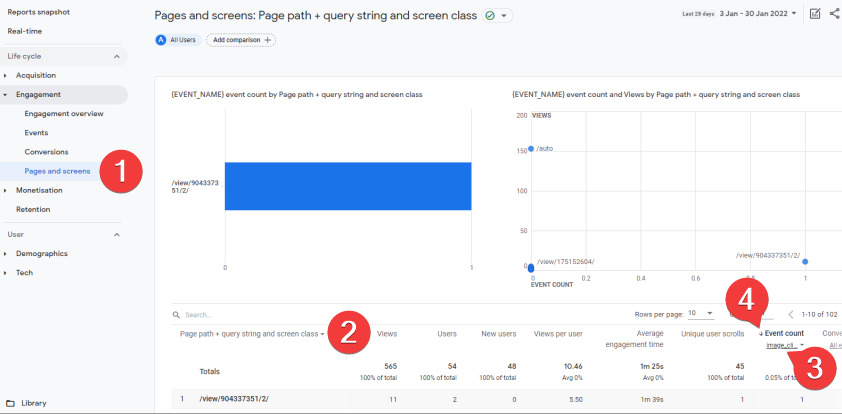Screen dimensions: 842x414
Task: Open the Rows per page dropdown
Action: click(x=700, y=313)
